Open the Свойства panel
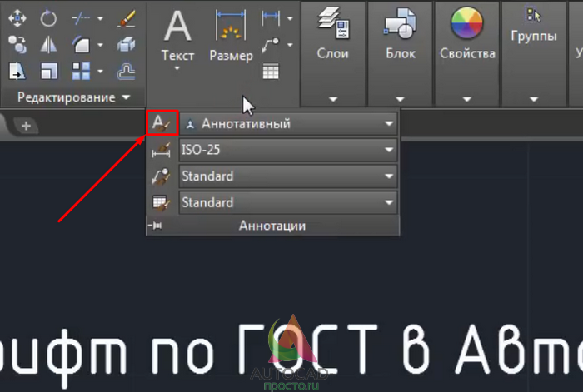This screenshot has width=583, height=392. pyautogui.click(x=467, y=54)
